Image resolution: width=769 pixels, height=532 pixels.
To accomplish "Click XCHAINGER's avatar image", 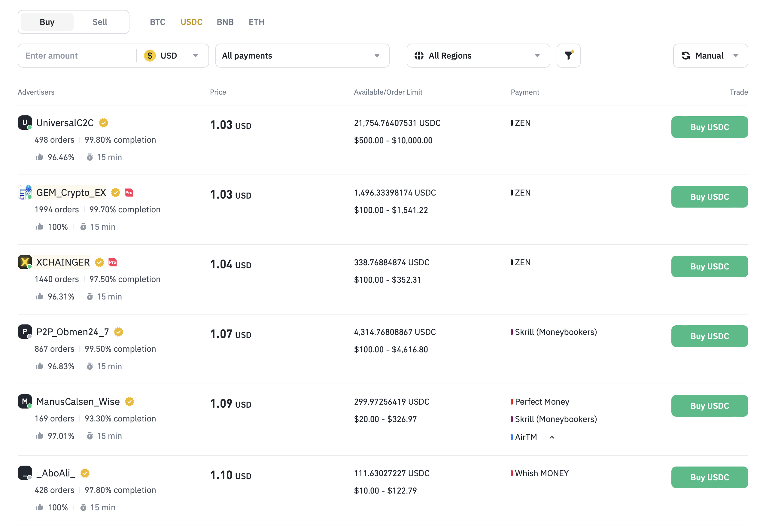I will click(x=24, y=262).
